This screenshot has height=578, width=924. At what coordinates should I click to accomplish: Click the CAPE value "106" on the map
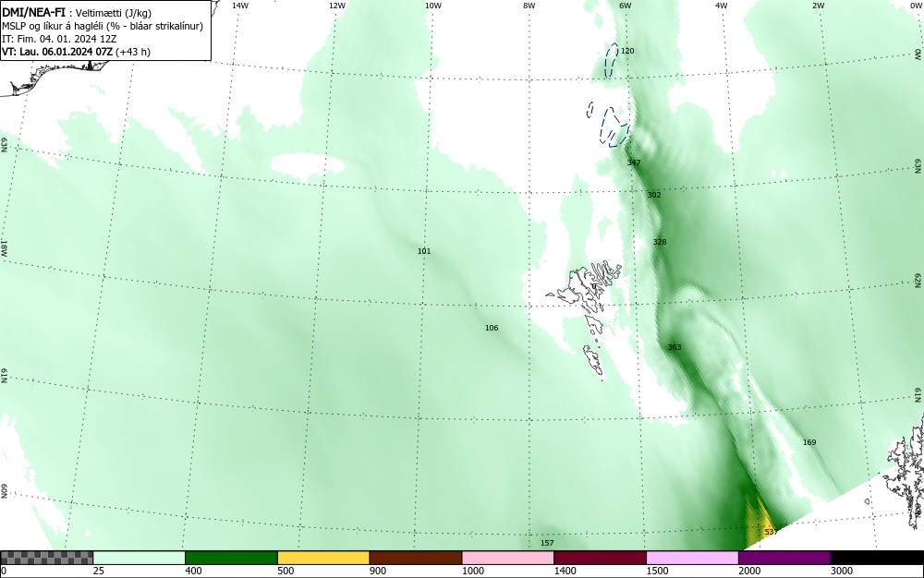(x=492, y=328)
